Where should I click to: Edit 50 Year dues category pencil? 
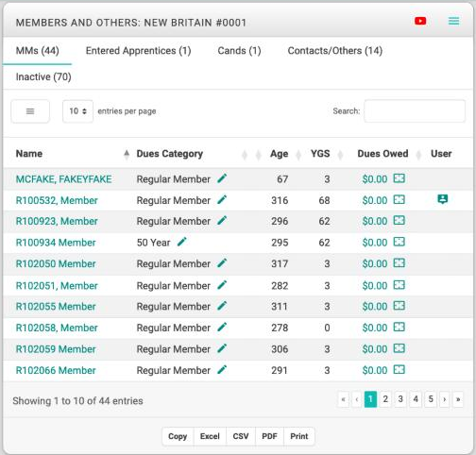point(181,242)
